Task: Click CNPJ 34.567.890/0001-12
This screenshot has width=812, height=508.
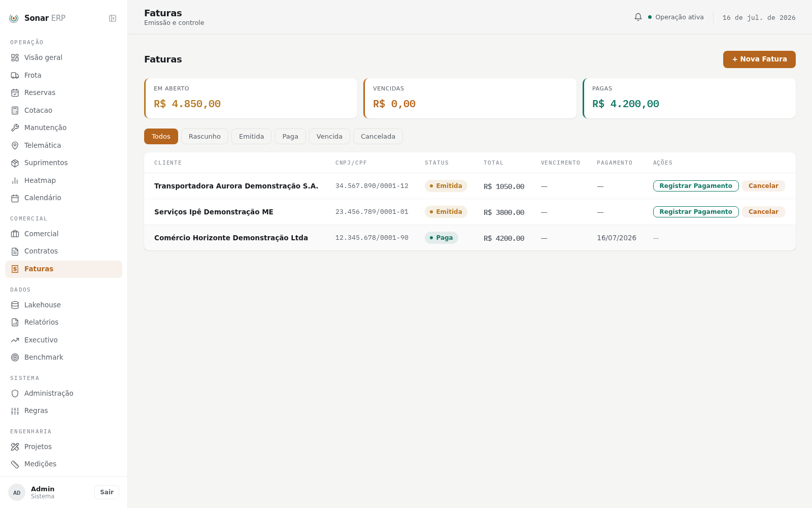Action: [x=372, y=186]
